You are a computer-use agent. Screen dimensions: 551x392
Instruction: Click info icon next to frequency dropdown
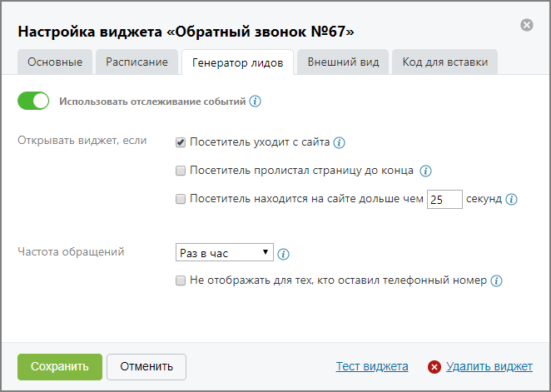pos(283,254)
